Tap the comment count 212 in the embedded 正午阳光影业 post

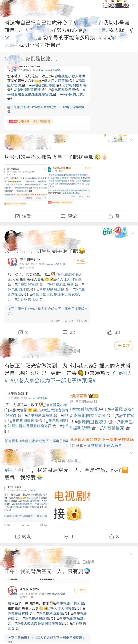coord(69,321)
